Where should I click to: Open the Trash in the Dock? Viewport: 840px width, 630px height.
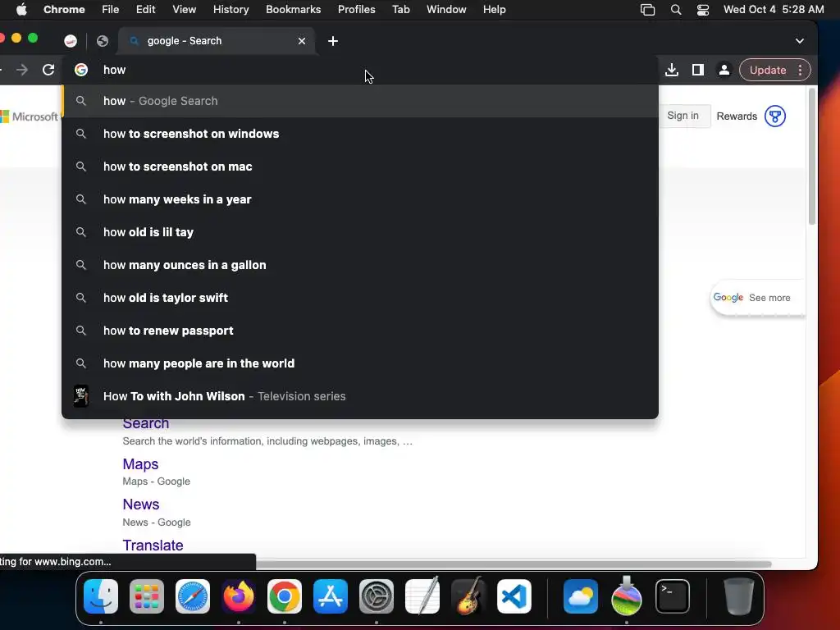739,596
